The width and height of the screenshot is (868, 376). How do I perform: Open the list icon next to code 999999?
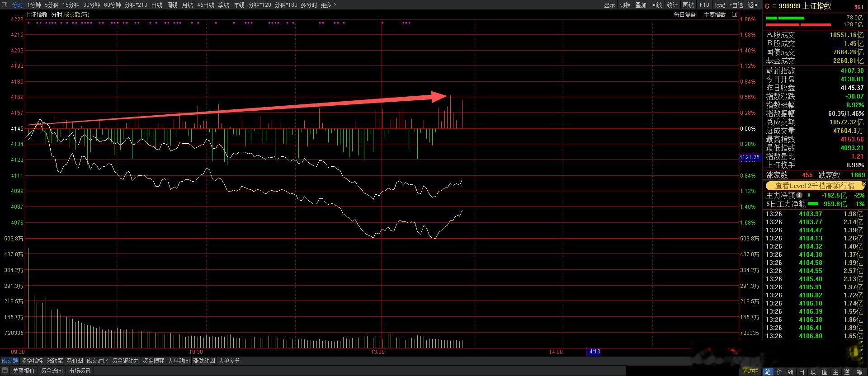774,6
